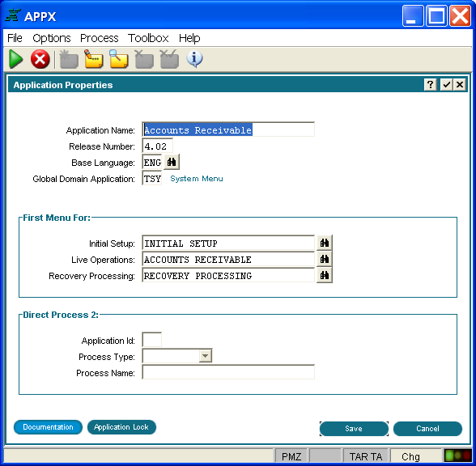Click the Save button

point(354,429)
